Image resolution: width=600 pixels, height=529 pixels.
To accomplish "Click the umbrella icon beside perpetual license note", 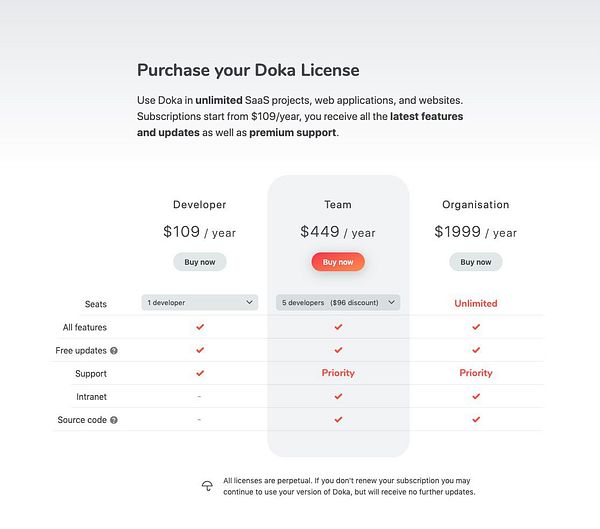I will [x=207, y=486].
